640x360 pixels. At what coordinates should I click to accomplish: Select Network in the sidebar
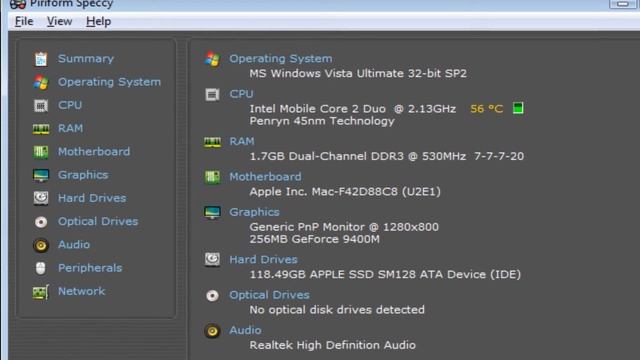pos(82,291)
